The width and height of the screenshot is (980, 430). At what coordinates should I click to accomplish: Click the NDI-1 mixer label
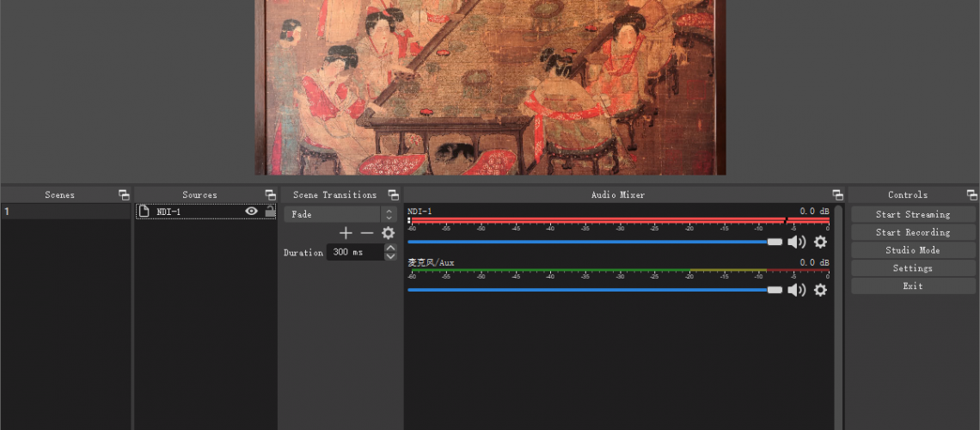click(420, 212)
